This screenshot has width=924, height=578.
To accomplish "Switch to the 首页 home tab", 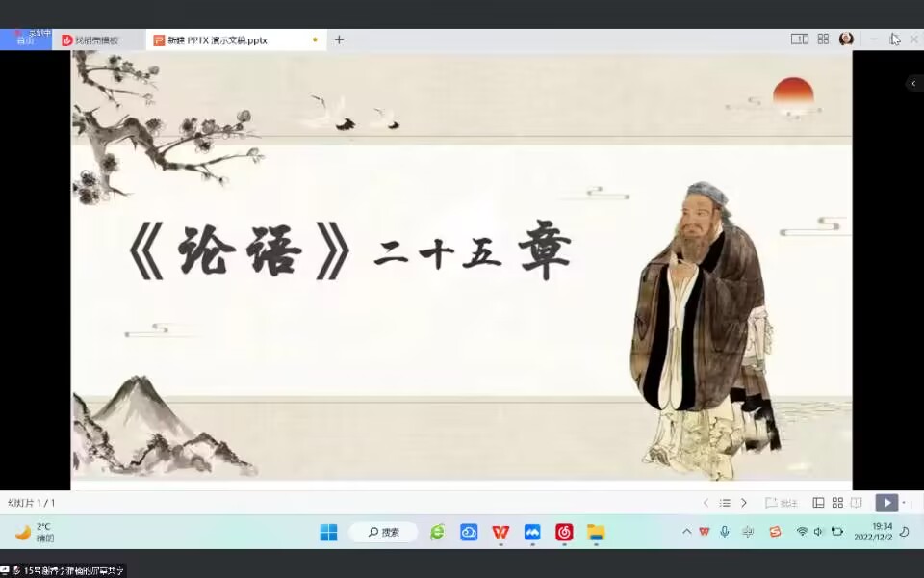I will (x=26, y=39).
